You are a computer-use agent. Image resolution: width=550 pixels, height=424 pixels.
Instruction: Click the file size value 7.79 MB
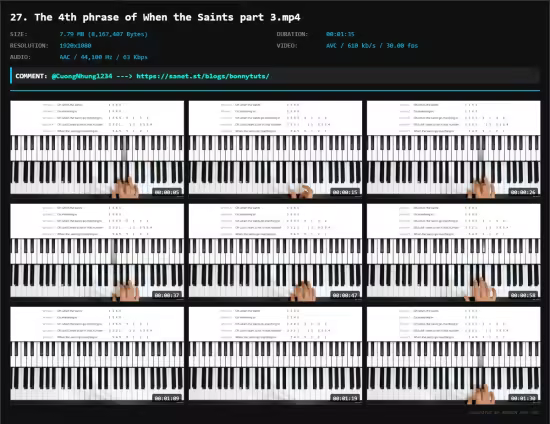click(x=103, y=34)
